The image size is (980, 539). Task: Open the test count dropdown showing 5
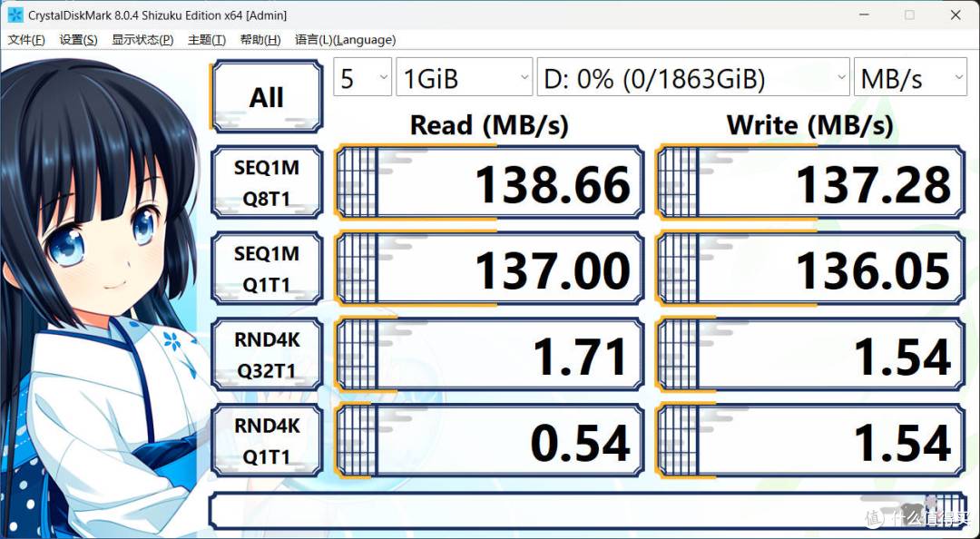tap(362, 77)
